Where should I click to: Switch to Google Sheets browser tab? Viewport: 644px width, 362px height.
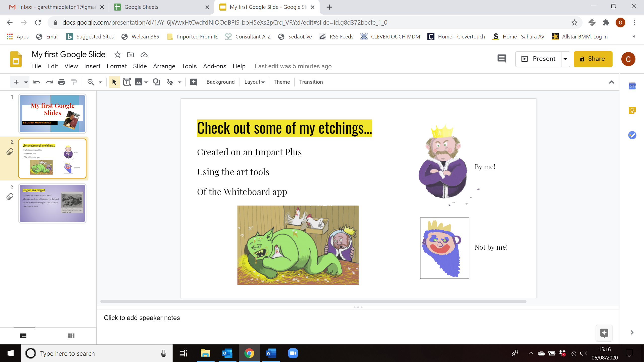pyautogui.click(x=161, y=7)
